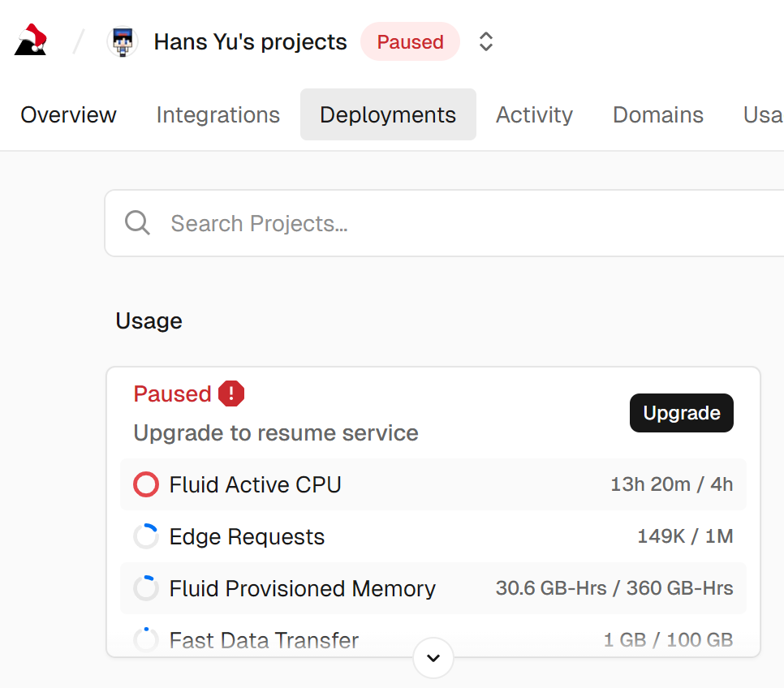
Task: Click Hans Yu's pixel avatar icon
Action: [123, 41]
